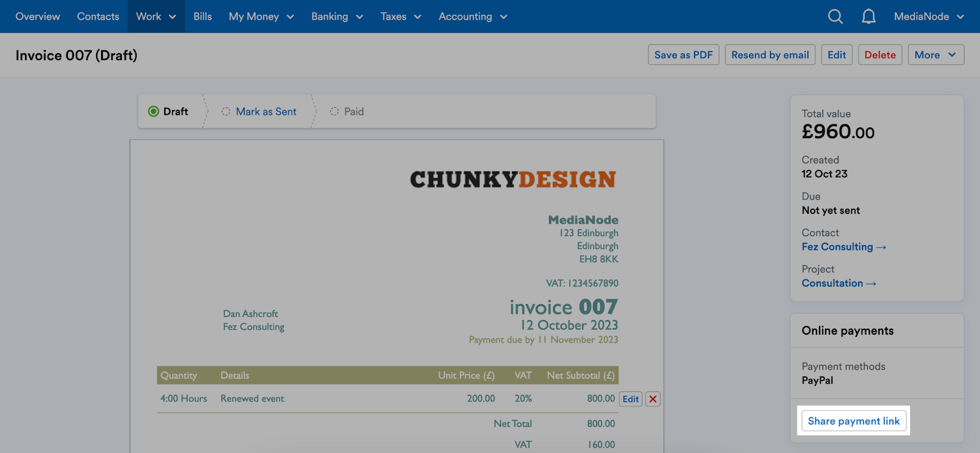
Task: Click the 4:00 Hours quantity cell
Action: (x=184, y=398)
